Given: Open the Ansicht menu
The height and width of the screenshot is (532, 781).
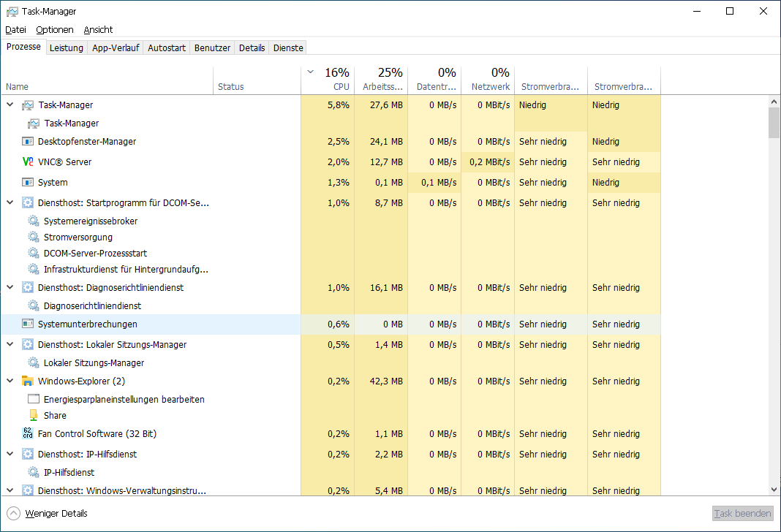Looking at the screenshot, I should (x=98, y=29).
